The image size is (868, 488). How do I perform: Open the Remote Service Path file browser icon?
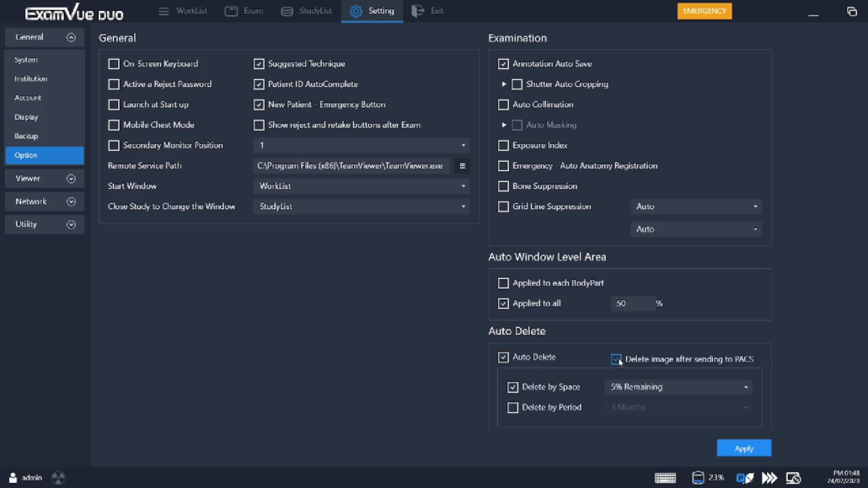[x=462, y=165]
